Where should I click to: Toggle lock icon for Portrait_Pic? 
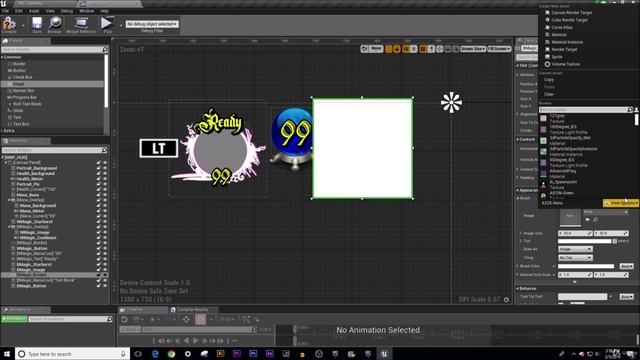[x=99, y=184]
